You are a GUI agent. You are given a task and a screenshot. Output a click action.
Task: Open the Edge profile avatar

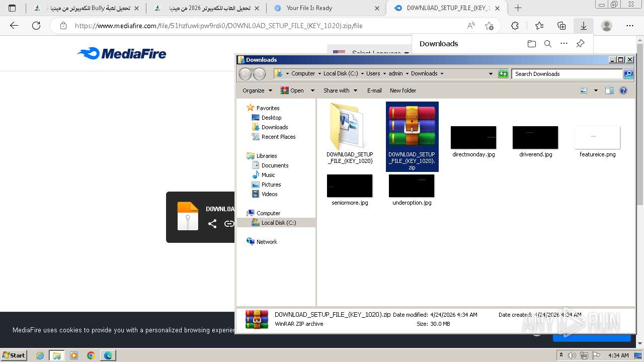click(x=607, y=26)
